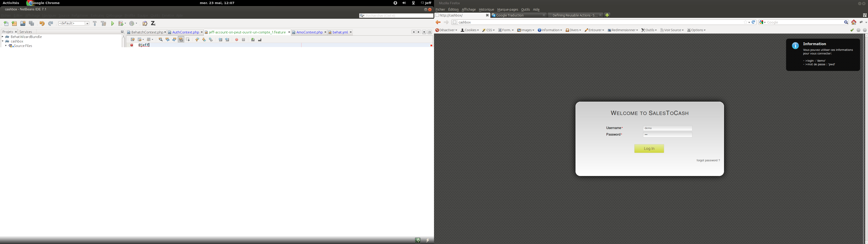
Task: Click the Google search magnifier in Firefox
Action: 846,23
